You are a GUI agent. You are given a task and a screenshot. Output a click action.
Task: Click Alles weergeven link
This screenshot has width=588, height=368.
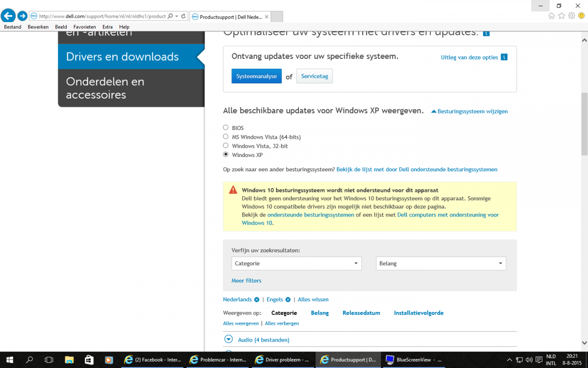point(241,323)
